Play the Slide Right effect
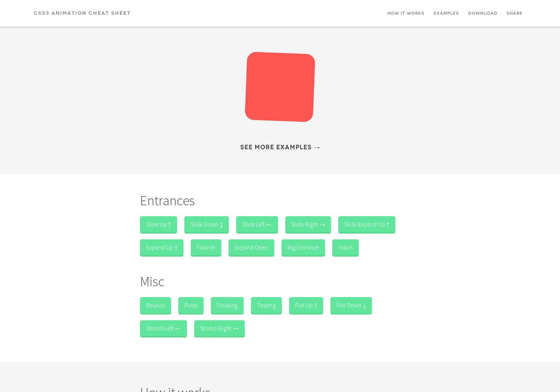 coord(308,225)
